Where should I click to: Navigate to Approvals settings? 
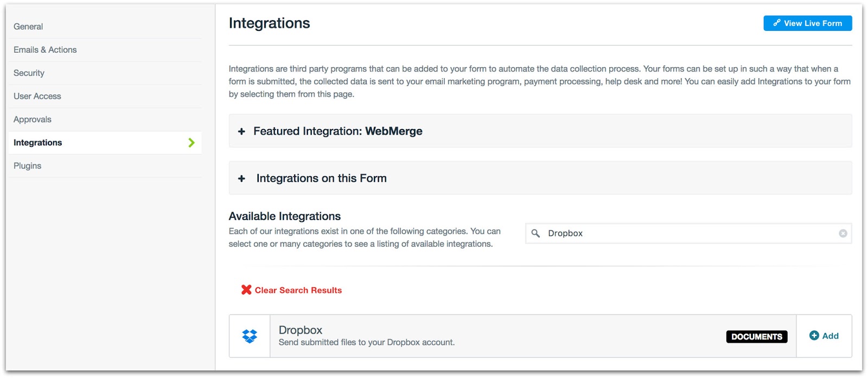coord(33,120)
